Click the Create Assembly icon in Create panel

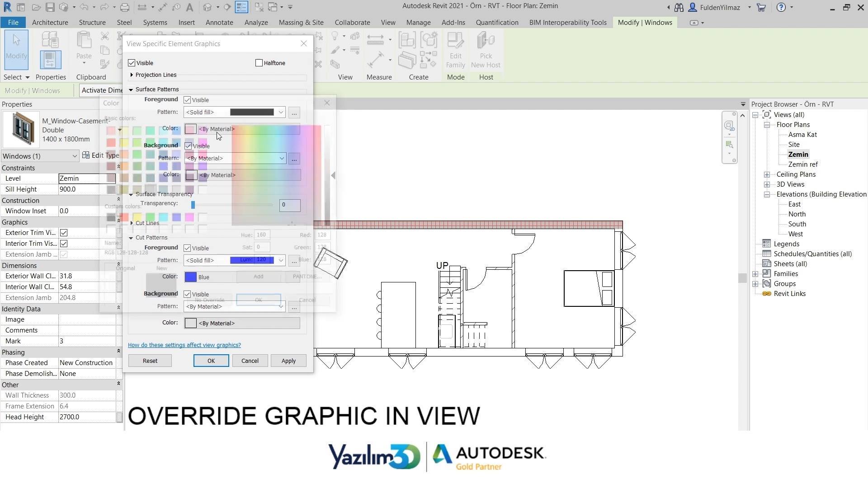point(407,39)
